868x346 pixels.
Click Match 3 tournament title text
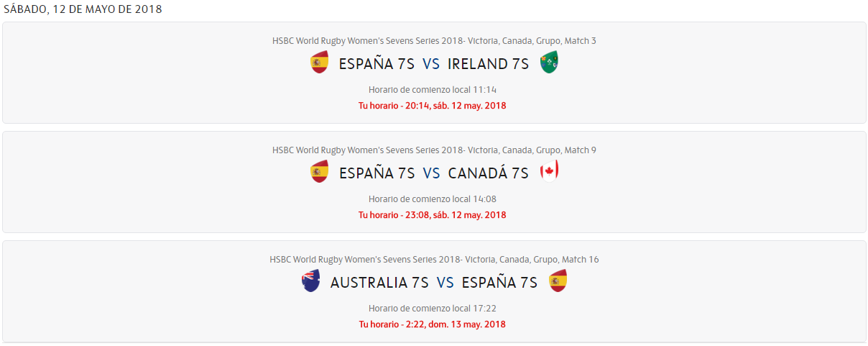[x=434, y=41]
